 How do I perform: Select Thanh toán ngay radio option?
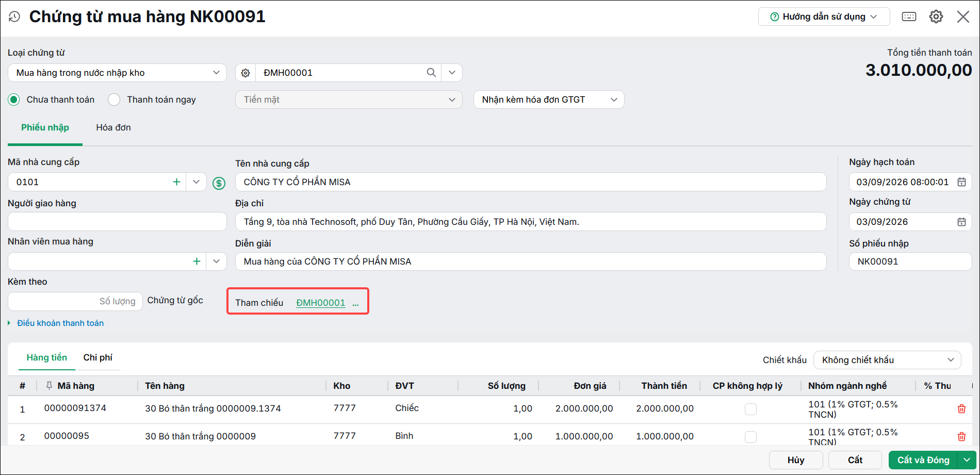click(114, 100)
